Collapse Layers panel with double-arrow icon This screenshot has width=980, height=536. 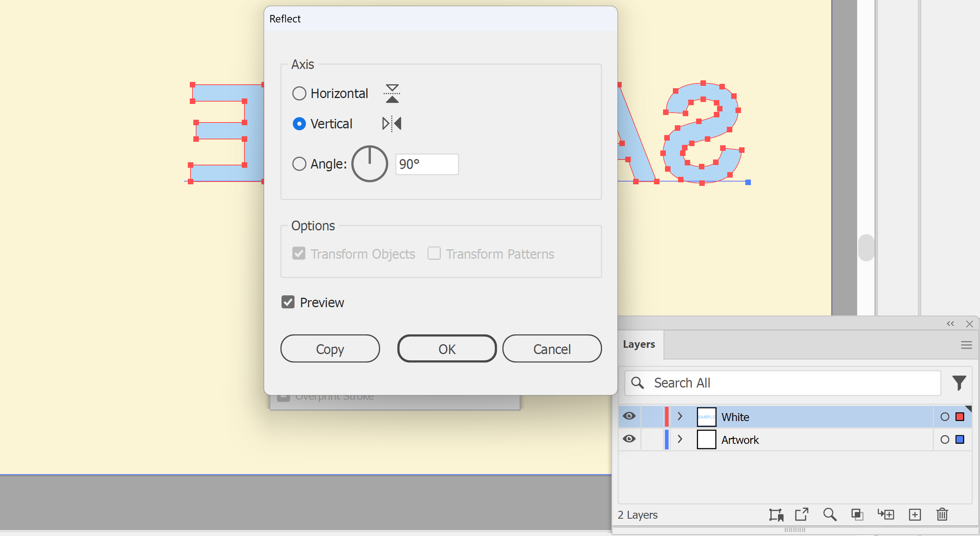[x=950, y=324]
